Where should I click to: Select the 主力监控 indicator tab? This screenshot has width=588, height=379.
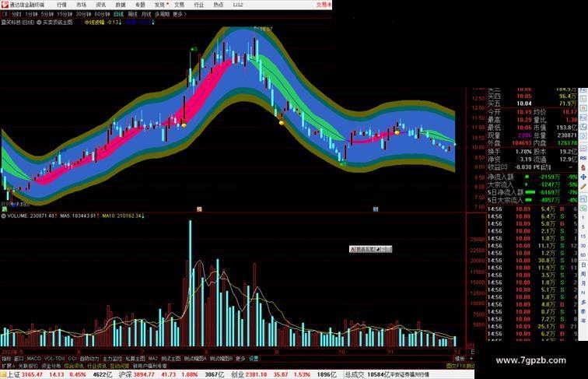[x=113, y=359]
